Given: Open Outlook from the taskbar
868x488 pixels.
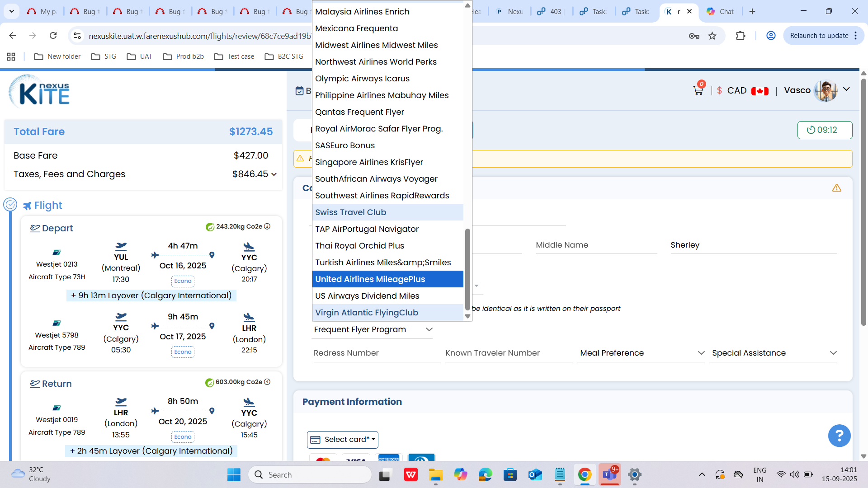Looking at the screenshot, I should click(x=535, y=474).
